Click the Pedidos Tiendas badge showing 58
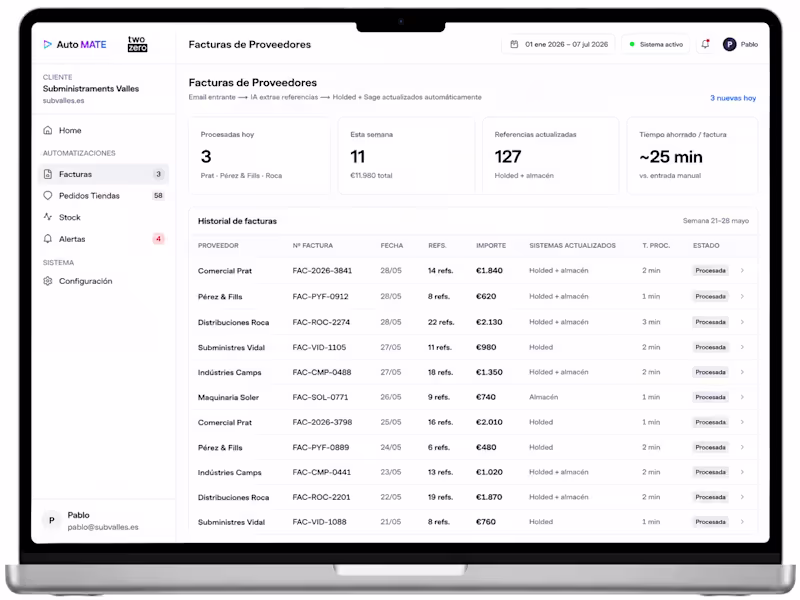The width and height of the screenshot is (800, 600). [x=158, y=195]
